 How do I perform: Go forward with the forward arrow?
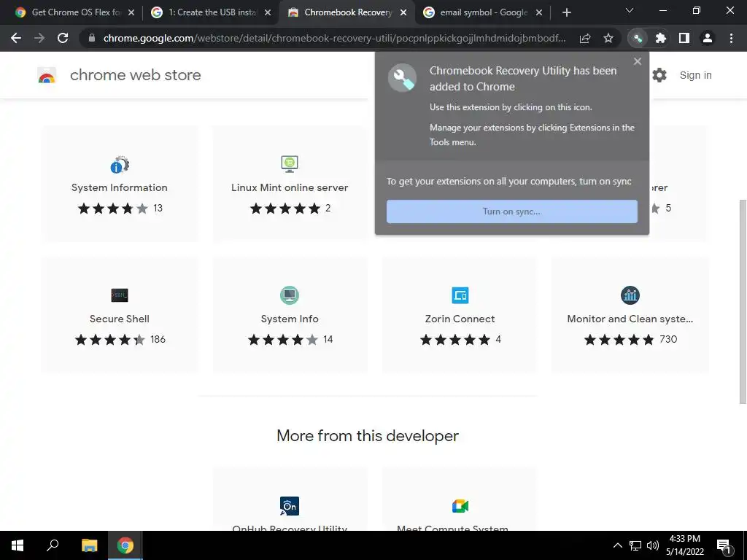pyautogui.click(x=39, y=38)
